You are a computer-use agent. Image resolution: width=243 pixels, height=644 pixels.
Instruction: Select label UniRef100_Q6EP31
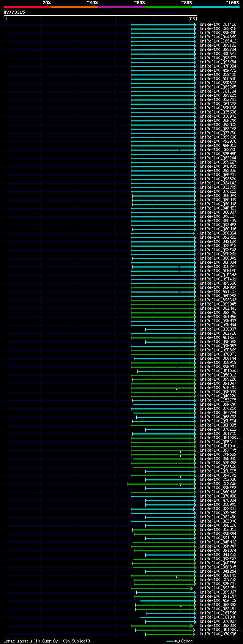click(218, 175)
